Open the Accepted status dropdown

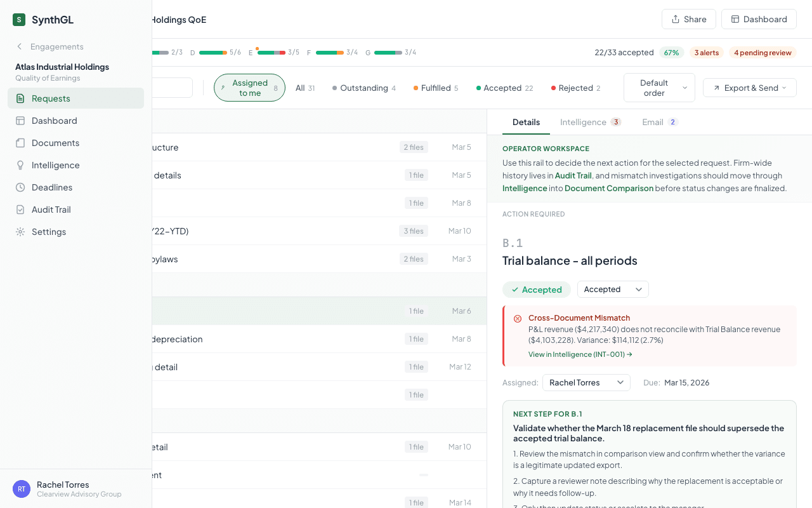tap(612, 289)
